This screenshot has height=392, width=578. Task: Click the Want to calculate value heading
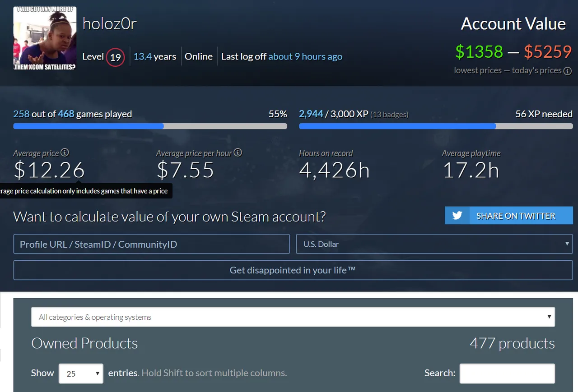169,217
